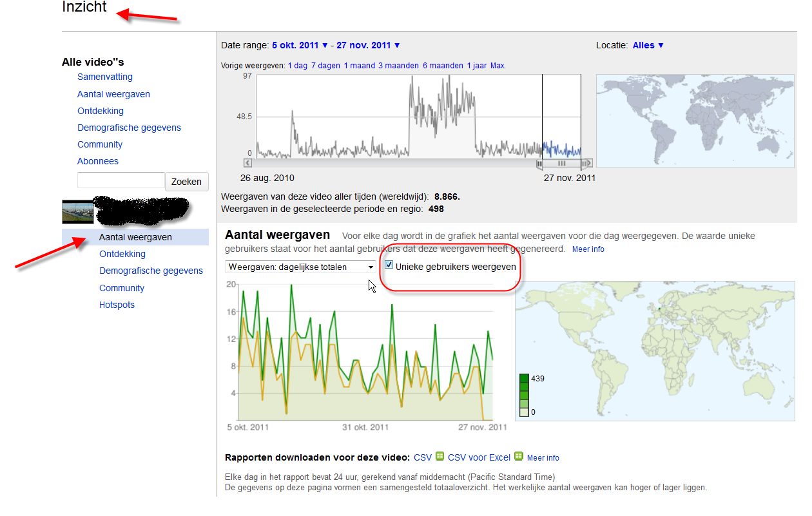Screen dimensions: 812x516
Task: Click the daily views line chart
Action: (366, 352)
